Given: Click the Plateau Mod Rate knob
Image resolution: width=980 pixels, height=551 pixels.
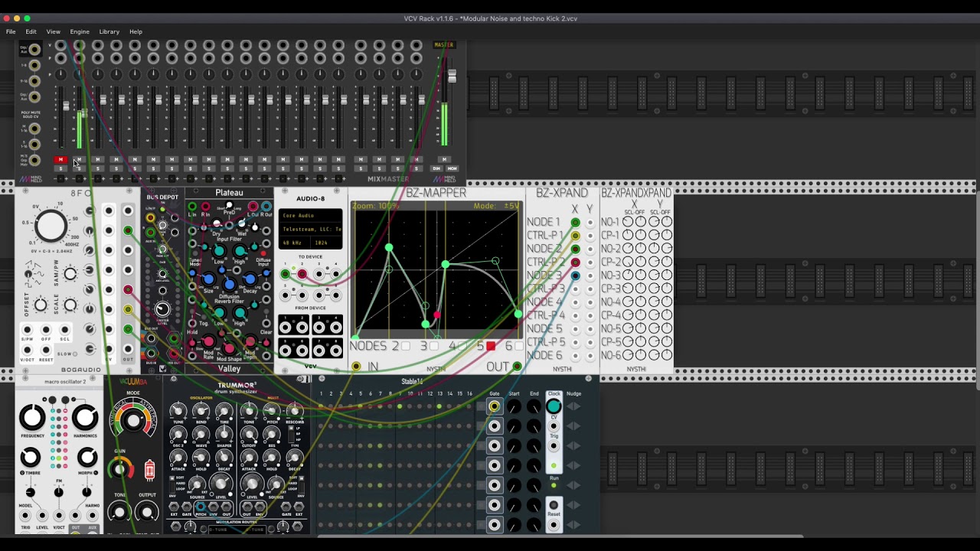Looking at the screenshot, I should 209,343.
